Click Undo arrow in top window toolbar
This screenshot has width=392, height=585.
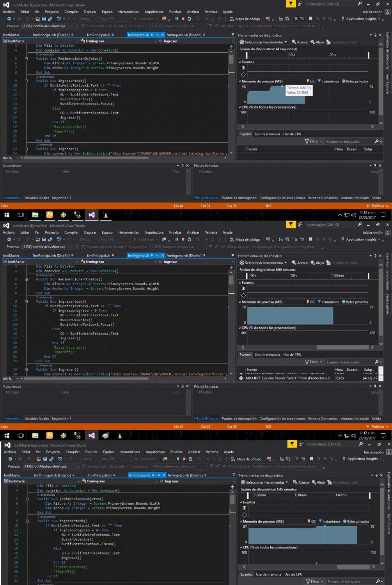click(59, 19)
